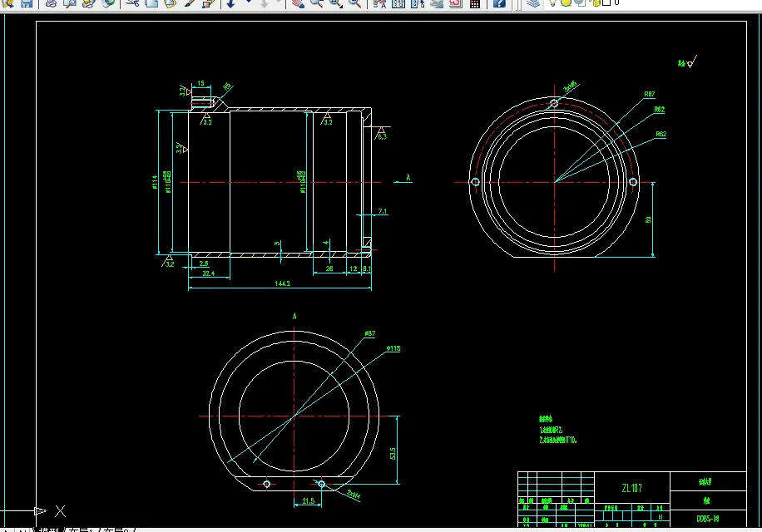The width and height of the screenshot is (762, 532).
Task: Toggle the layer freeze sun icon
Action: [567, 2]
